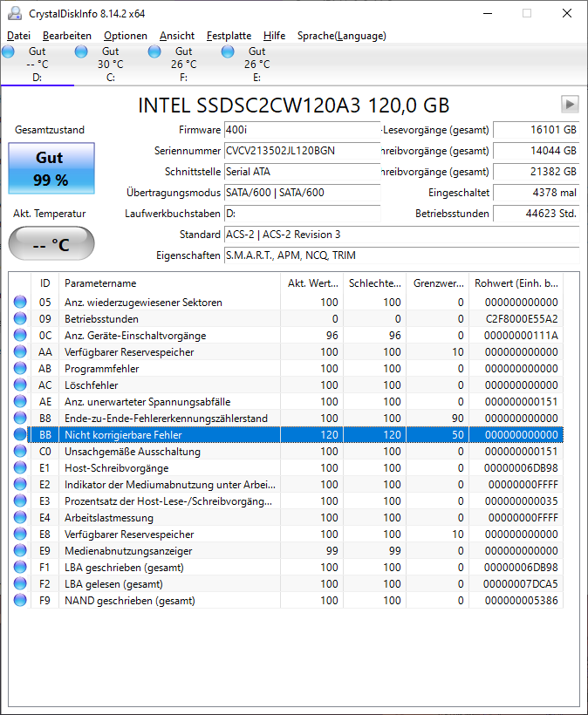Open the Datei menu
This screenshot has height=715, width=588.
[18, 36]
